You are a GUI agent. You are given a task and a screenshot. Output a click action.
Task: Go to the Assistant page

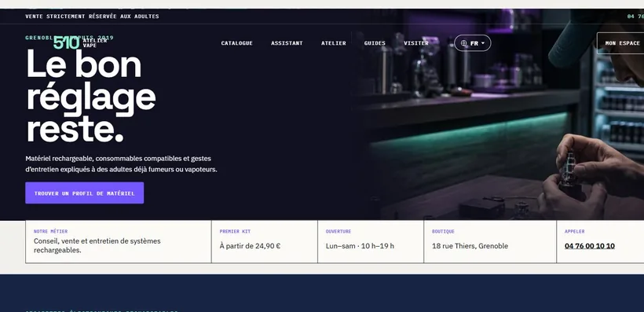point(287,43)
